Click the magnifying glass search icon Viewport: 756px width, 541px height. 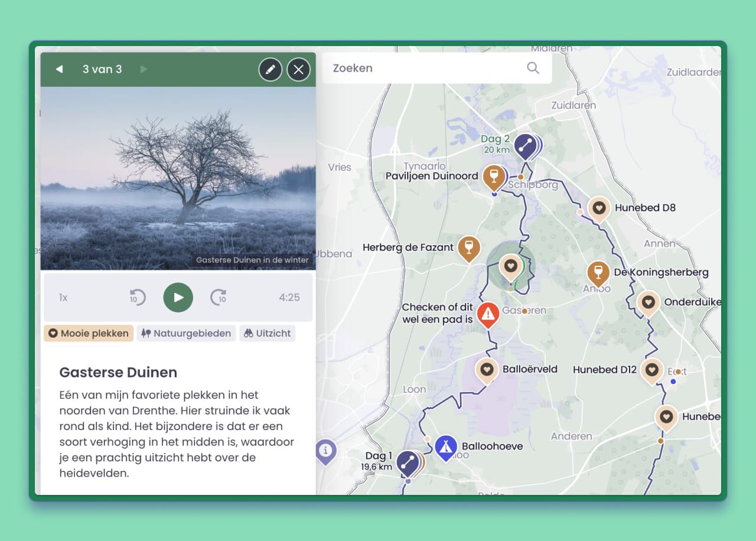[533, 68]
